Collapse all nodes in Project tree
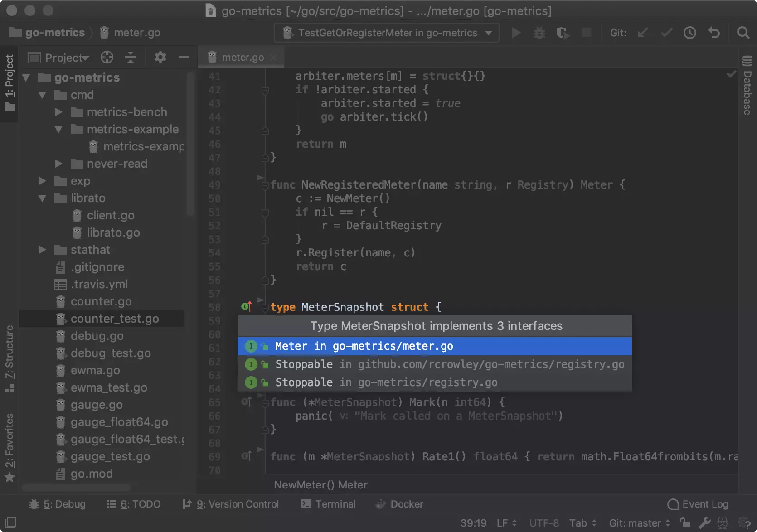This screenshot has height=532, width=757. coord(131,57)
